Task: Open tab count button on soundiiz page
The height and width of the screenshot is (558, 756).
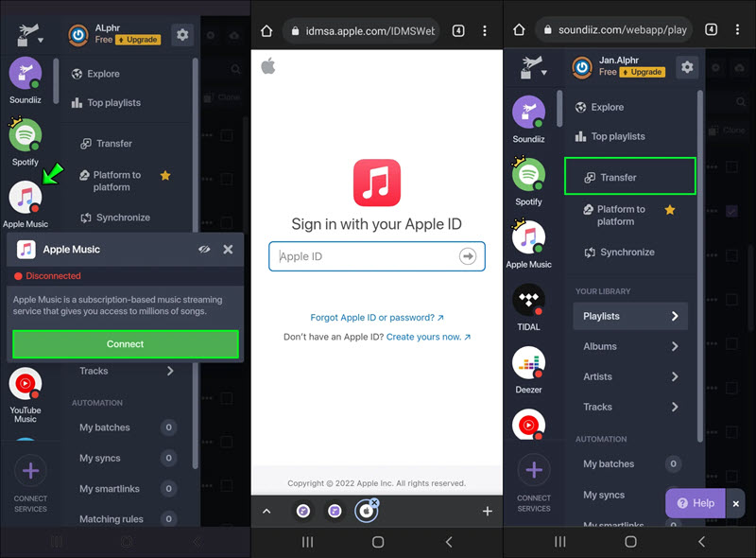Action: click(711, 30)
